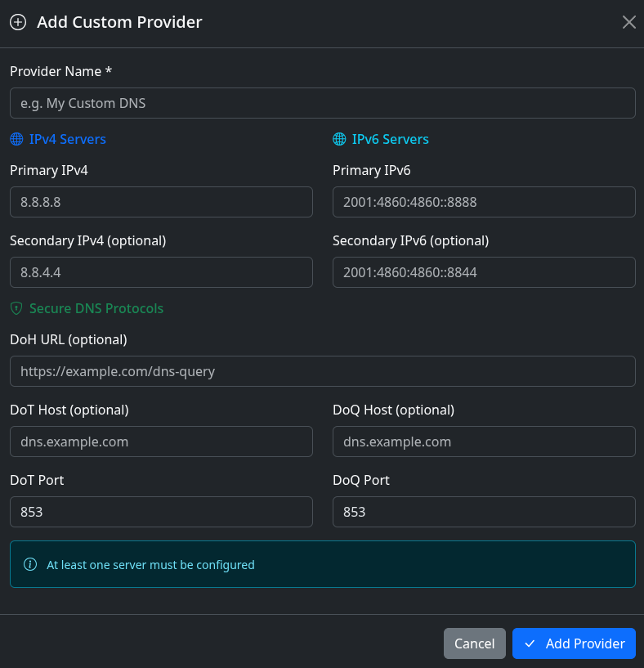This screenshot has height=668, width=644.
Task: Click the IPv6 Servers globe icon
Action: point(339,139)
